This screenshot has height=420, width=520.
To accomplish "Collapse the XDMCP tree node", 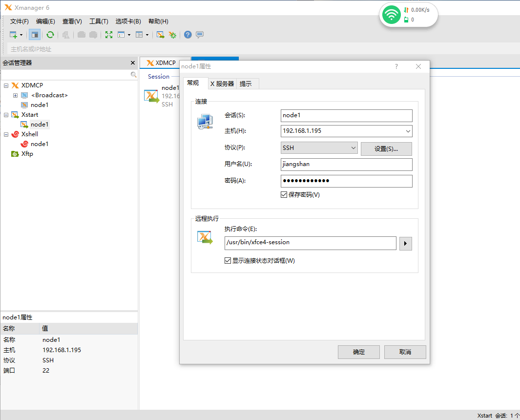I will tap(6, 85).
